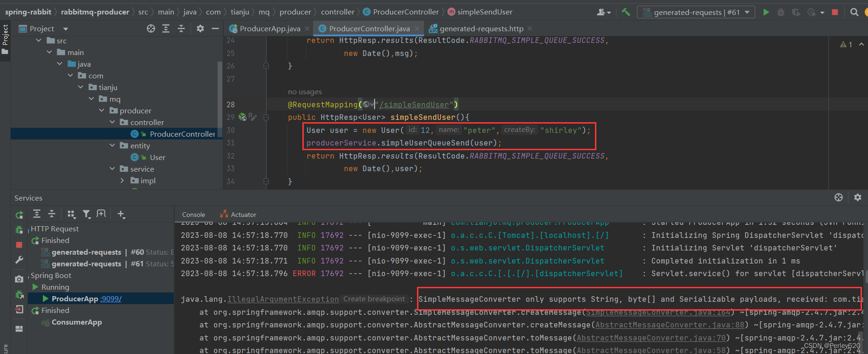Viewport: 868px width, 354px height.
Task: Click rabbitmq-producer in the breadcrumb bar
Action: pos(95,12)
